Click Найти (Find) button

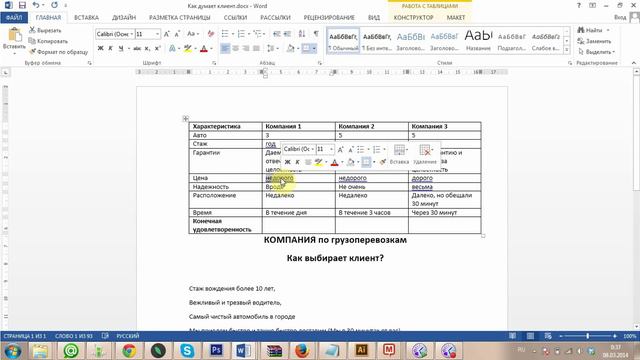point(590,30)
